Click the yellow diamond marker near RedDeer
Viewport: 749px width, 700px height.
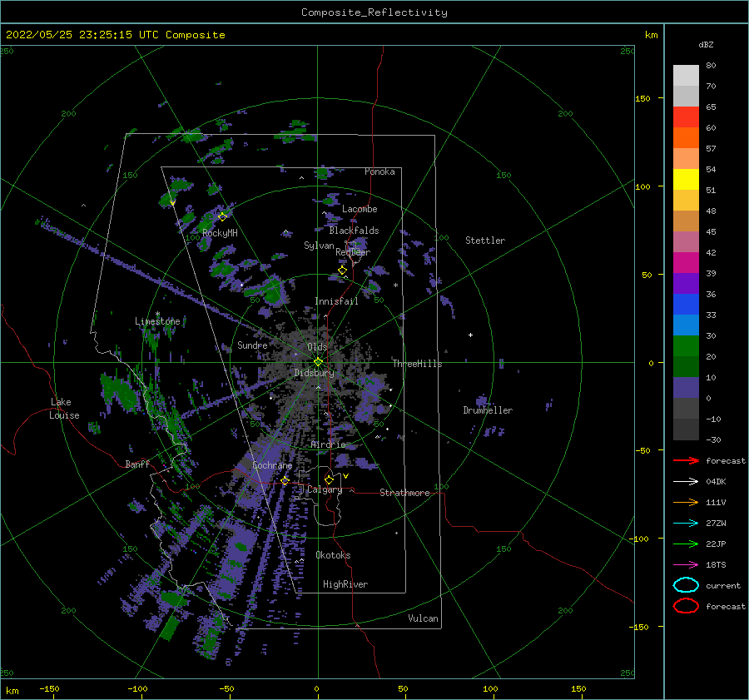pos(342,271)
